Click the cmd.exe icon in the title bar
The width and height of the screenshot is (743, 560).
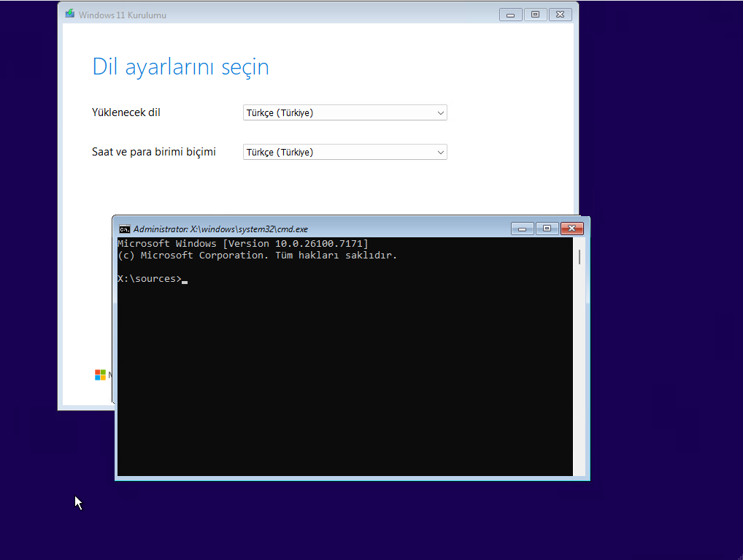click(125, 229)
